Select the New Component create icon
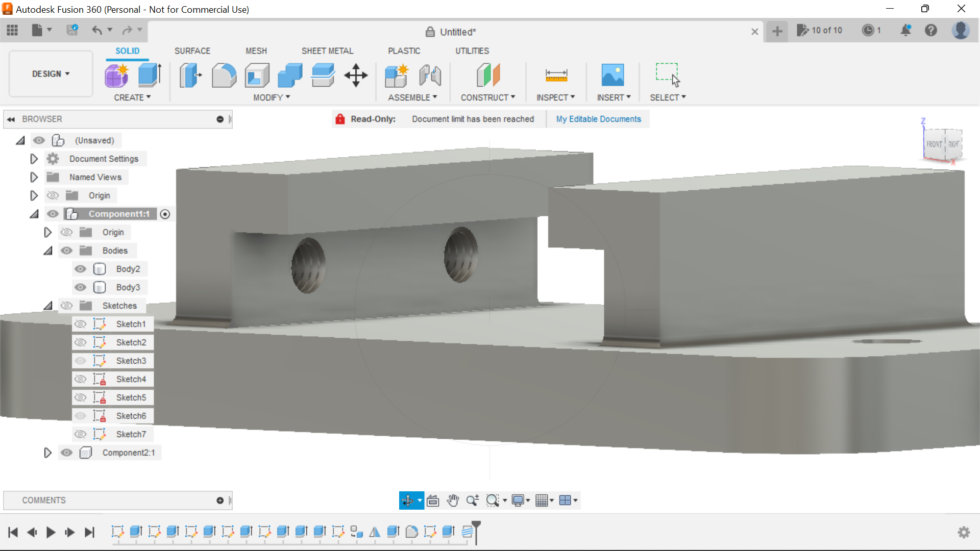Image resolution: width=980 pixels, height=551 pixels. click(117, 76)
